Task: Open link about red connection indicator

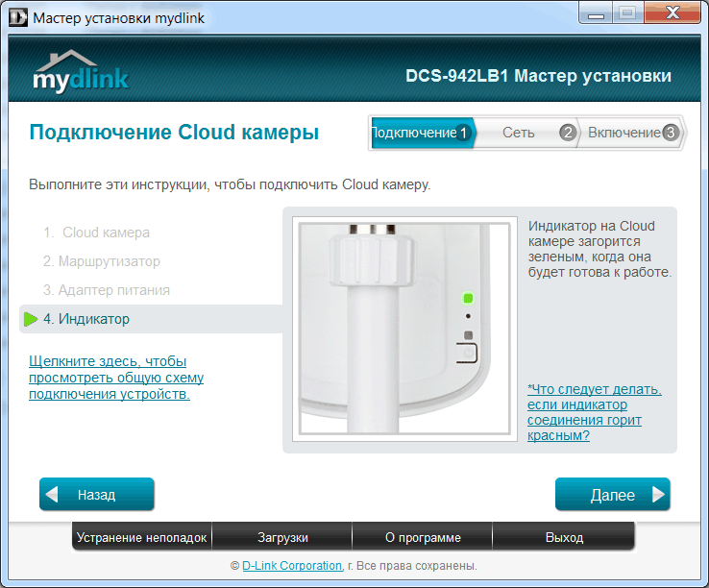Action: pos(594,412)
